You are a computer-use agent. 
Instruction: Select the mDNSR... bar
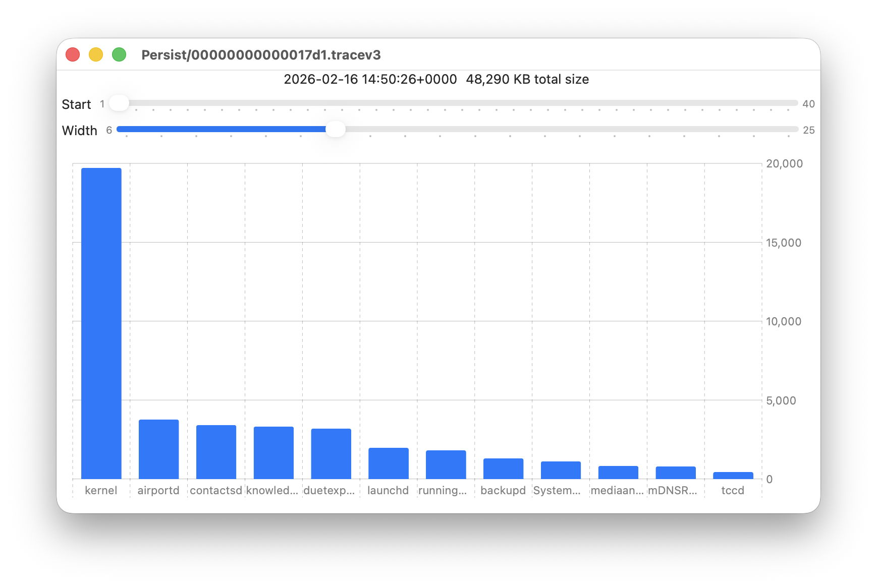pyautogui.click(x=675, y=473)
